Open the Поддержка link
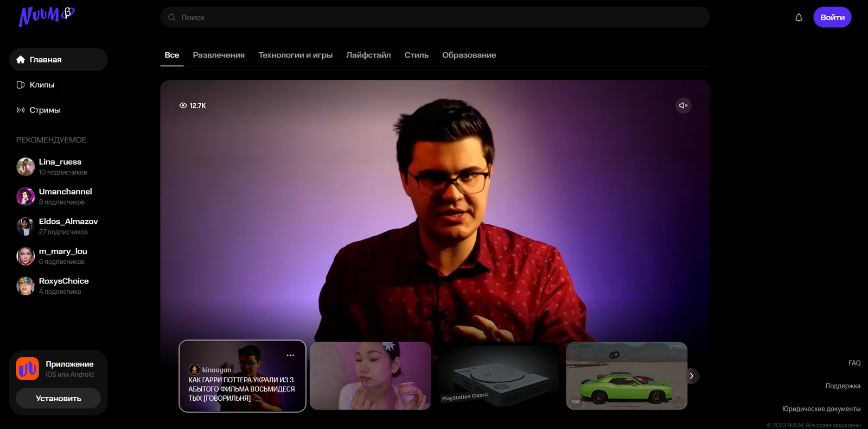This screenshot has width=868, height=429. (x=843, y=386)
